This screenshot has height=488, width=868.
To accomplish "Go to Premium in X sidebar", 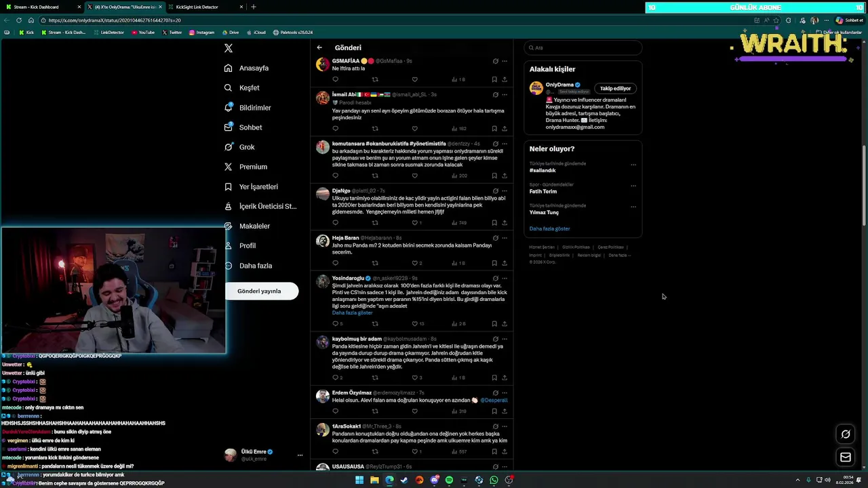I will [246, 167].
